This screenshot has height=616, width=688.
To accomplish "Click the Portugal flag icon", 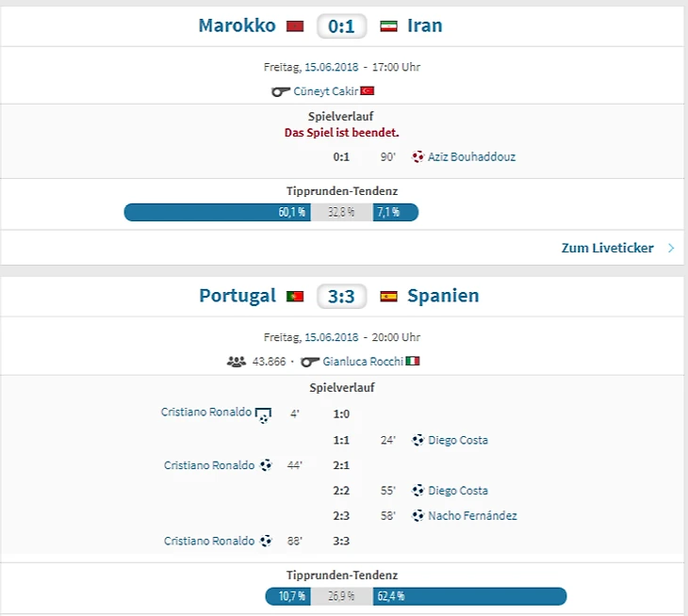I will (295, 297).
